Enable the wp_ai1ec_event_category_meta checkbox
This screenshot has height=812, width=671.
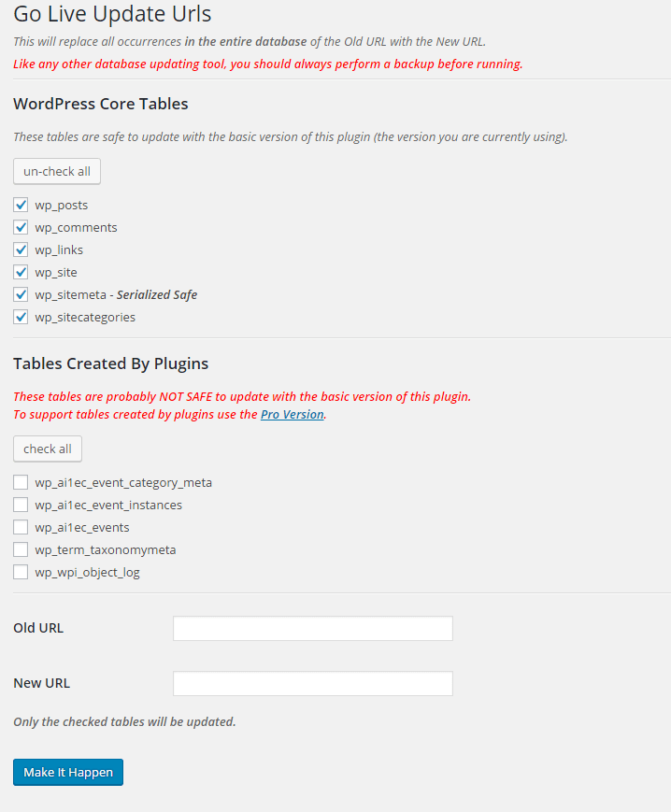coord(21,482)
